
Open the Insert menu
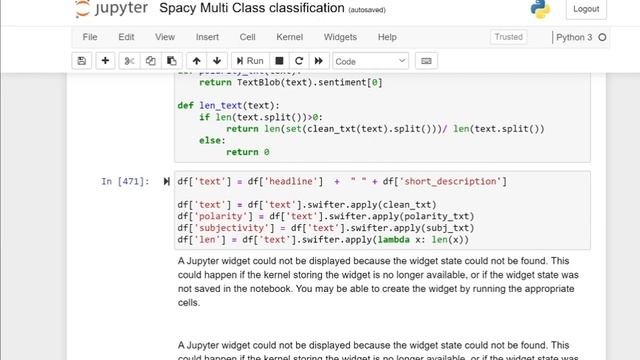(207, 37)
